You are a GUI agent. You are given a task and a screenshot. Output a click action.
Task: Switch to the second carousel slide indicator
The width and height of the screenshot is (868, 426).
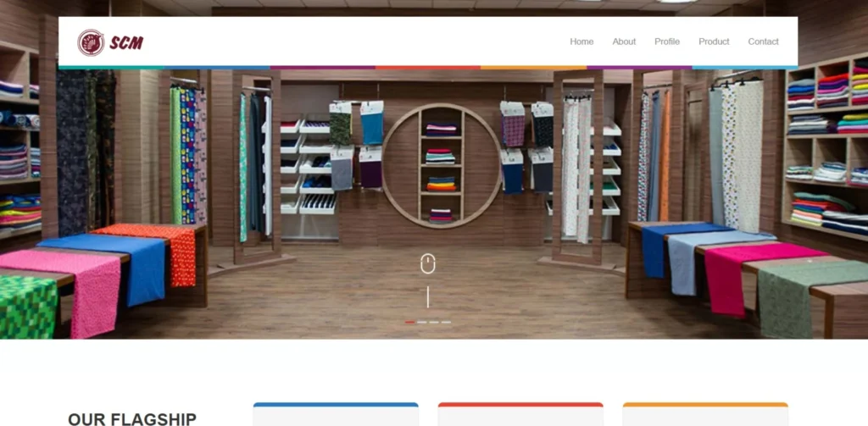(x=422, y=322)
